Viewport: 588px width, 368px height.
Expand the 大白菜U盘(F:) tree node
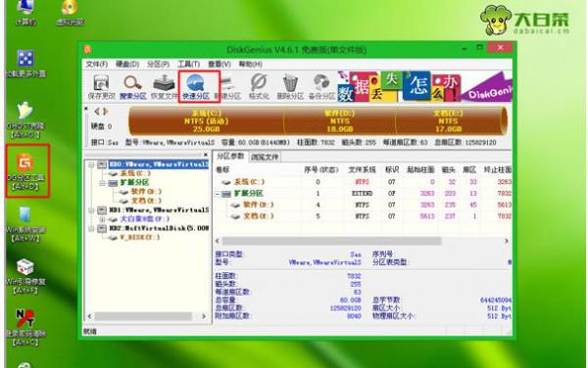coord(102,219)
